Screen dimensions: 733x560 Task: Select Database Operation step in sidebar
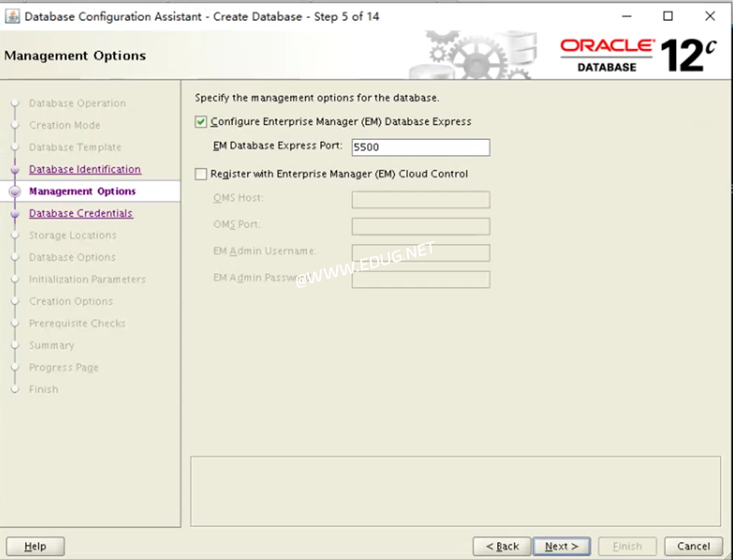(x=77, y=103)
